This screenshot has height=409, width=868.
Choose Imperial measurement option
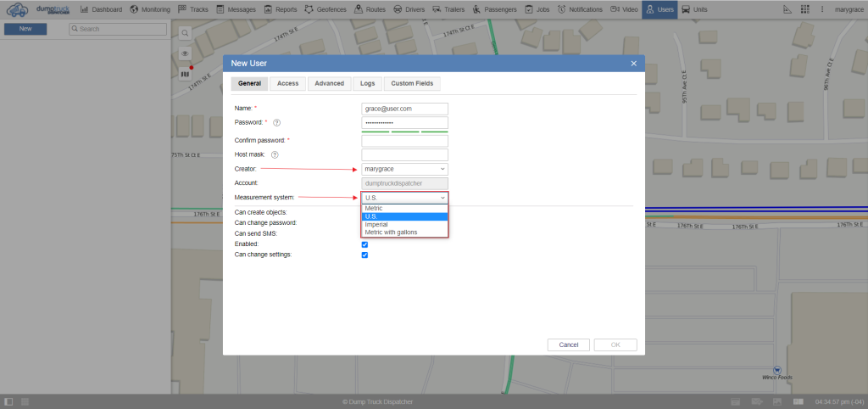click(376, 224)
